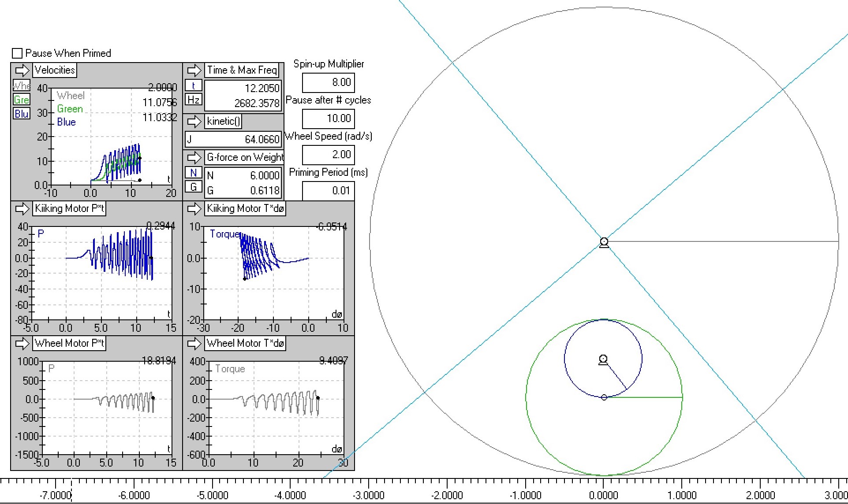Viewport: 848px width, 504px height.
Task: Toggle the Hz frequency meter button
Action: (193, 100)
